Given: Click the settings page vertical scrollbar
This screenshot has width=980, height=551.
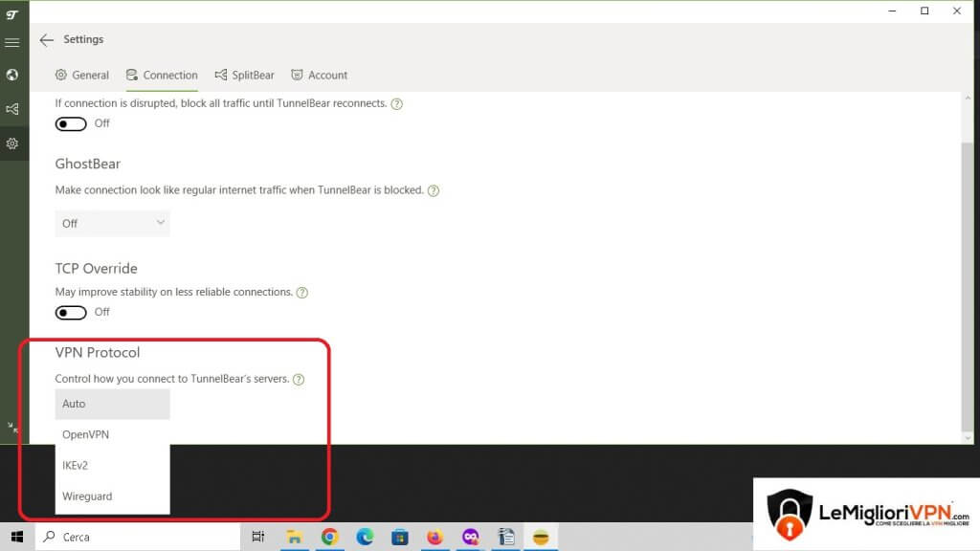Looking at the screenshot, I should (968, 287).
